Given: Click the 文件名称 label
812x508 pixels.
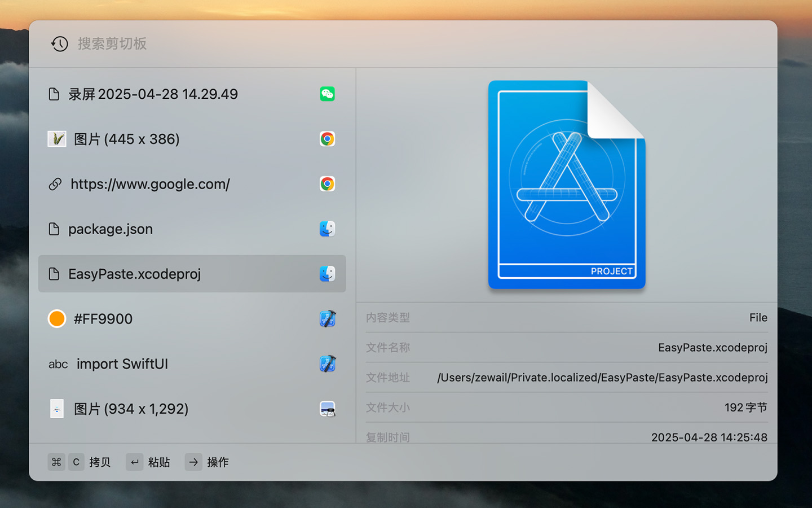Looking at the screenshot, I should (x=387, y=348).
